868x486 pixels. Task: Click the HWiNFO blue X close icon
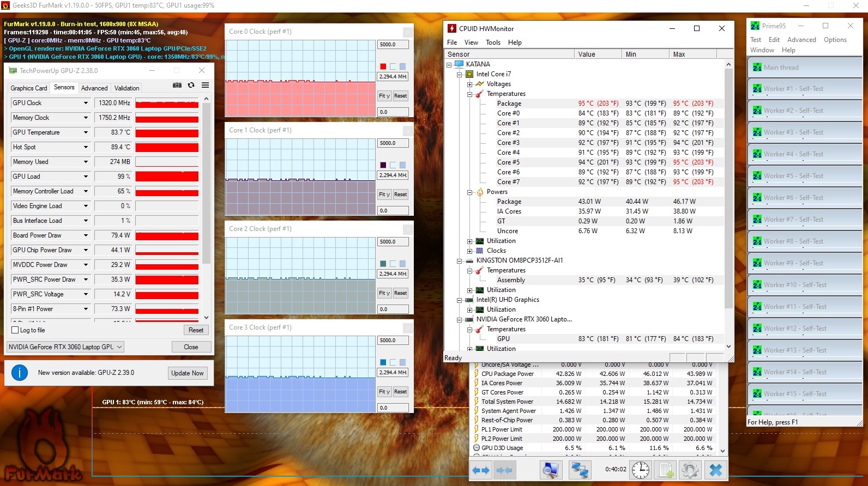716,470
